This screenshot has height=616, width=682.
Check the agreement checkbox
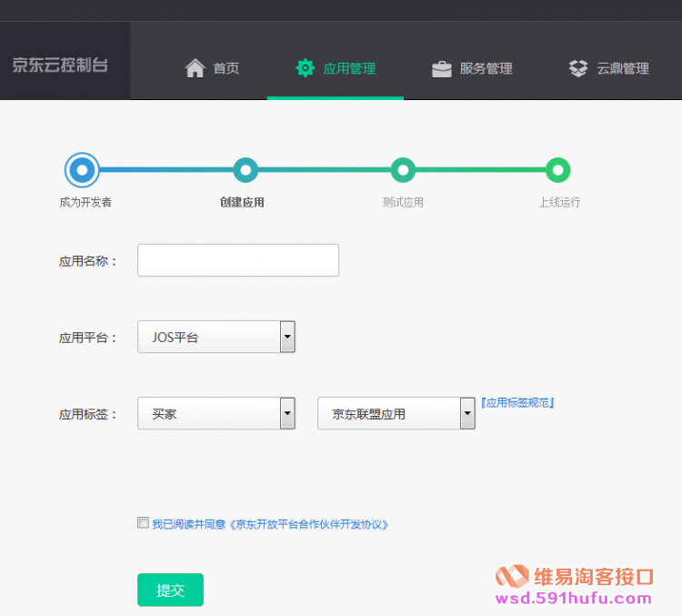pos(143,522)
